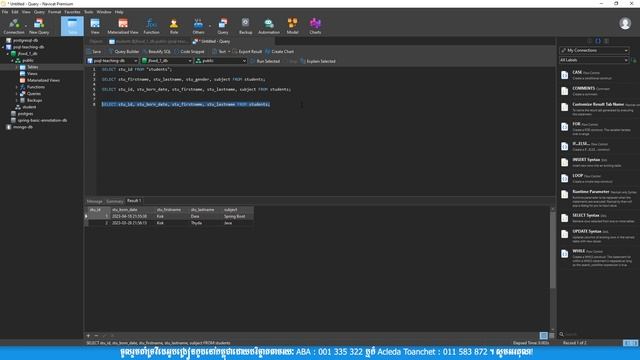The width and height of the screenshot is (640, 360).
Task: Select the Table toolbar icon
Action: 72,26
